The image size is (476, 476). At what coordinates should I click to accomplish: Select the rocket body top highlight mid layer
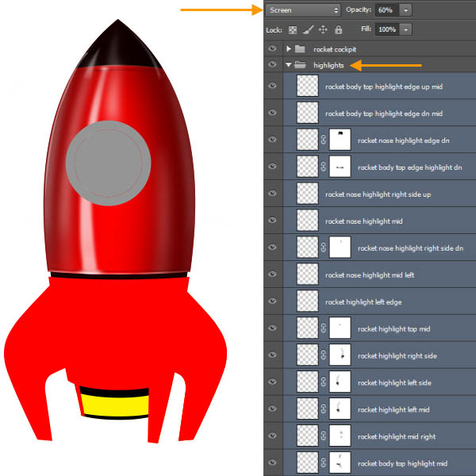(403, 463)
